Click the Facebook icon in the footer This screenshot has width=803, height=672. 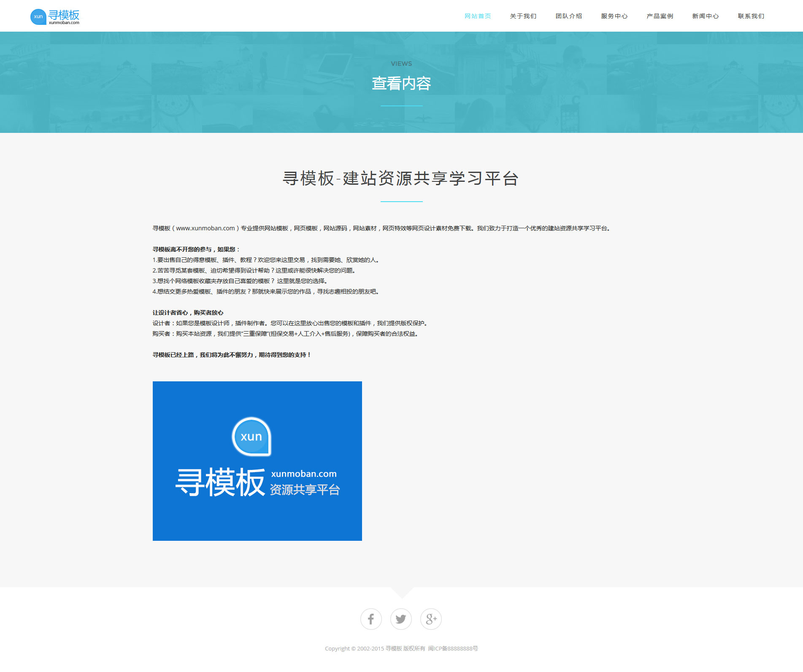click(371, 619)
